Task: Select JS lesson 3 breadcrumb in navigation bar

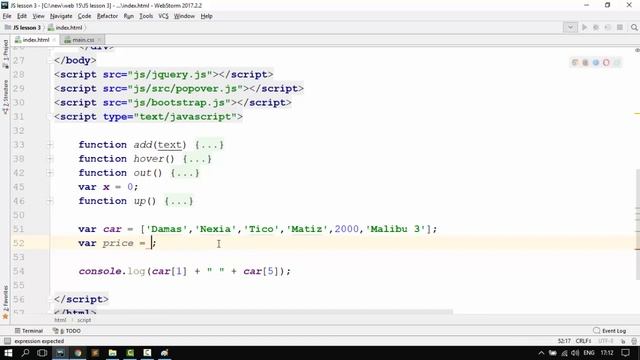Action: [x=23, y=27]
